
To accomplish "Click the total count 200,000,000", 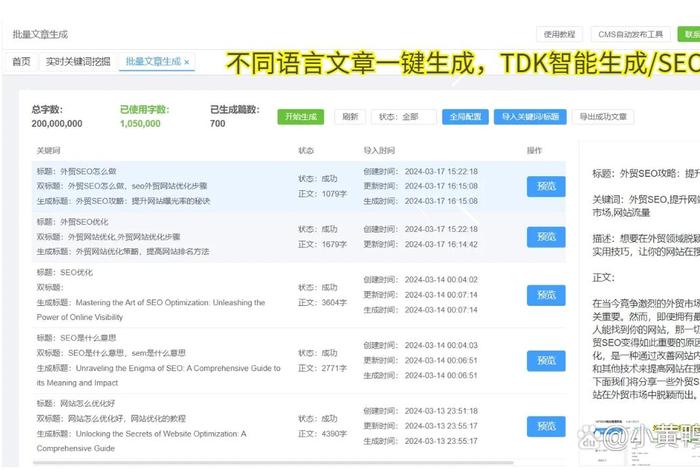I will [x=57, y=124].
